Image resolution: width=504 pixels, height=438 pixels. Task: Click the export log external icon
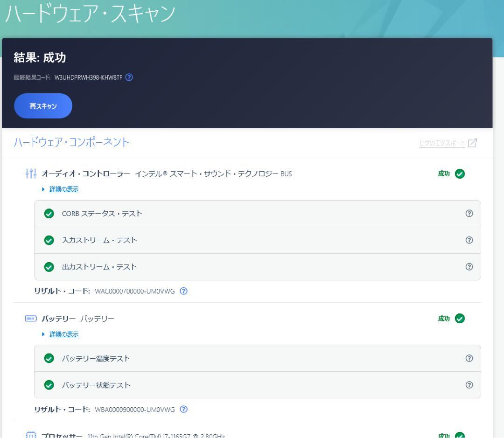click(472, 143)
